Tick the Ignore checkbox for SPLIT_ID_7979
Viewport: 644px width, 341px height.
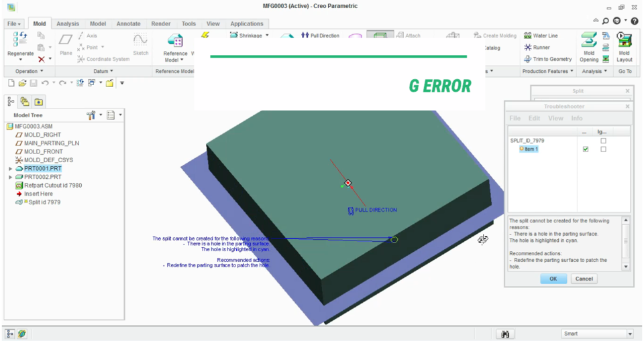click(603, 141)
